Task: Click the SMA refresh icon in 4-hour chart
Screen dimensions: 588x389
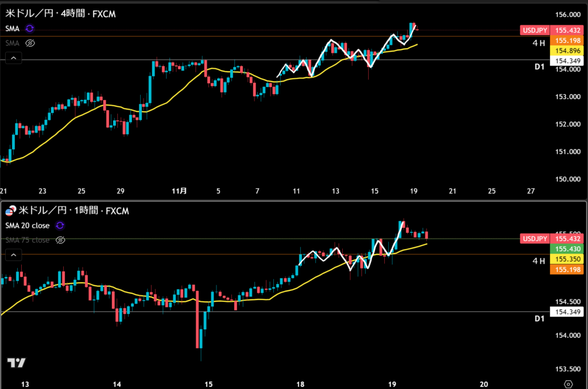Action: pyautogui.click(x=30, y=28)
